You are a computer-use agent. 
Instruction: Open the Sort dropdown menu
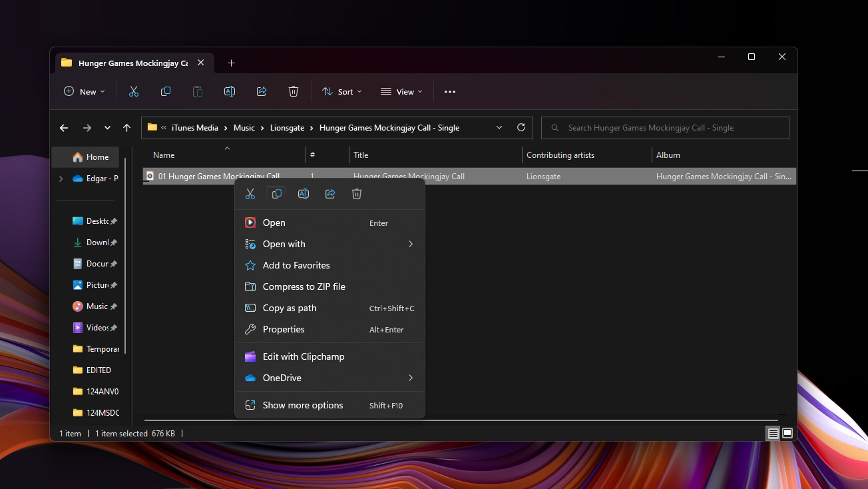[x=342, y=91]
